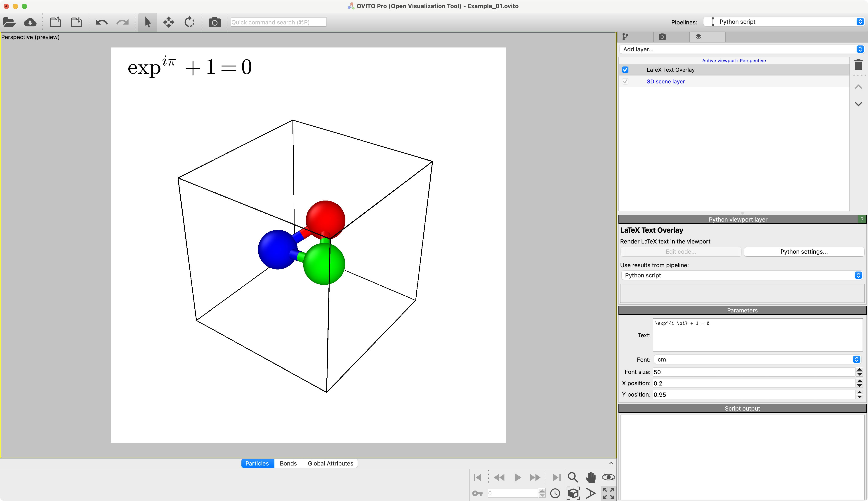
Task: Select the Rotate mode tool
Action: click(189, 22)
